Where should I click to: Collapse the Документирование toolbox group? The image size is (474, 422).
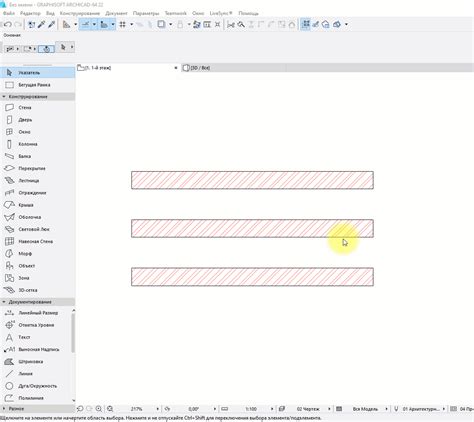pos(4,302)
